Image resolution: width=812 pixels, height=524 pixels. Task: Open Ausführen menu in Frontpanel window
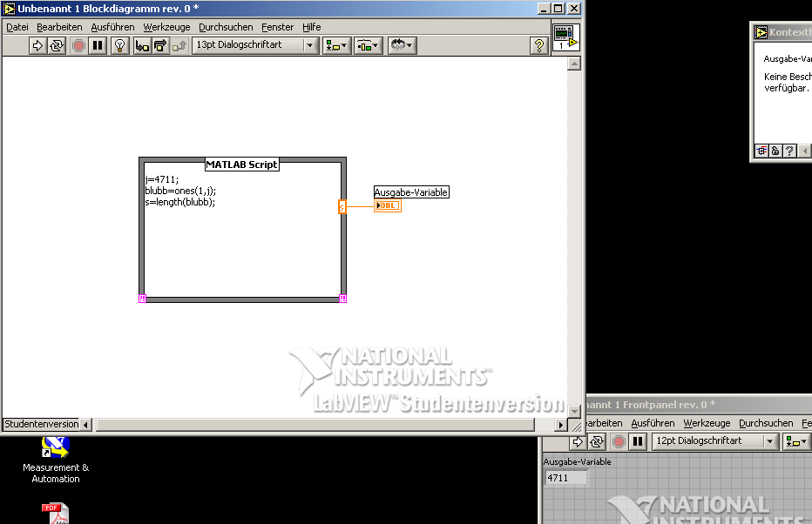[653, 423]
